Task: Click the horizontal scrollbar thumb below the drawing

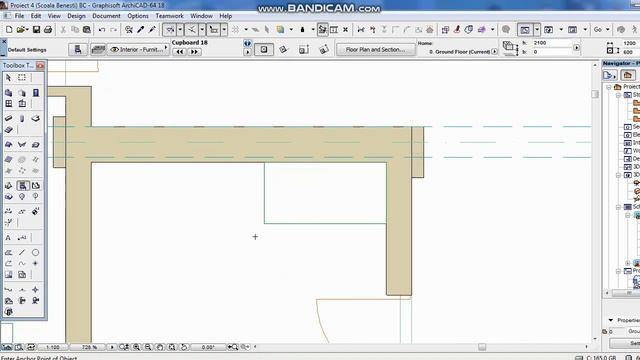Action: [482, 347]
